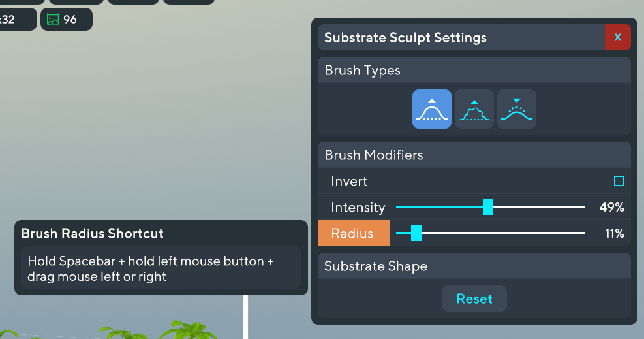Viewport: 644px width, 339px height.
Task: Choose the rough bumpy raise brush
Action: pyautogui.click(x=474, y=109)
